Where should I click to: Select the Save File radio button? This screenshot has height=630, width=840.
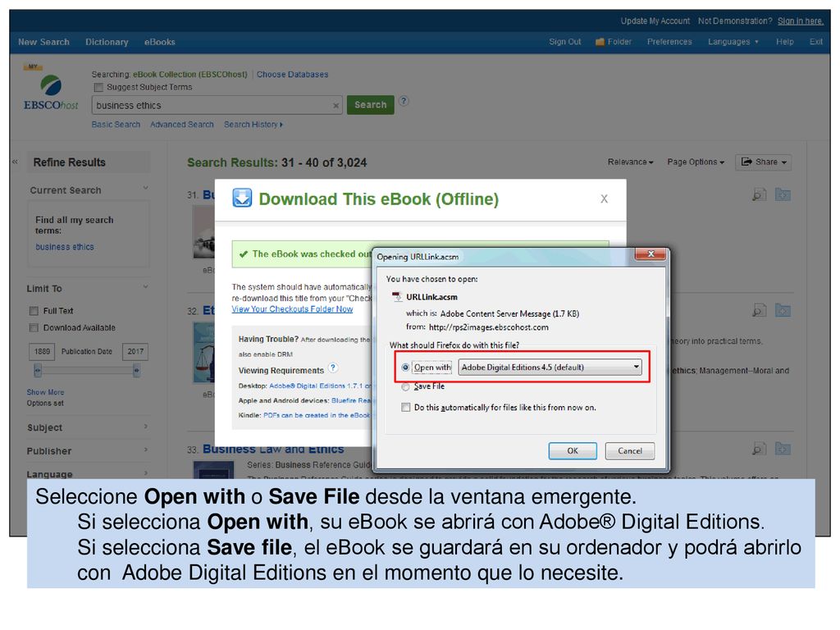405,386
